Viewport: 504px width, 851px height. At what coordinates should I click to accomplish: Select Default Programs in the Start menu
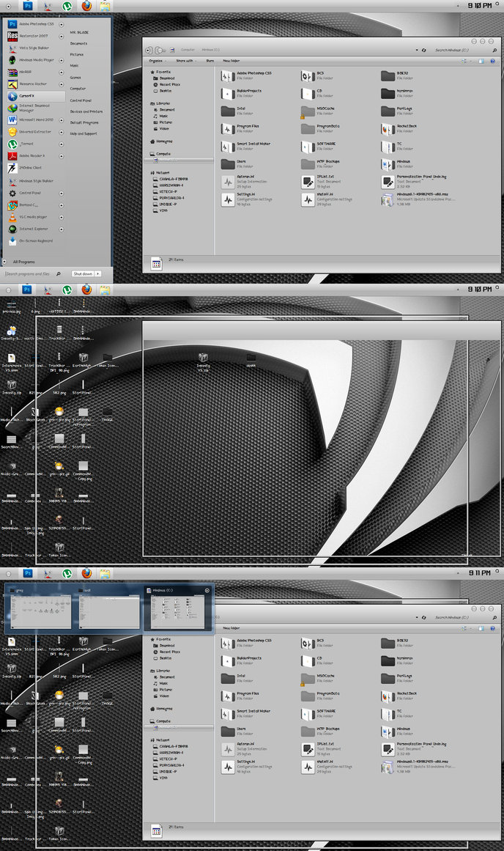click(x=84, y=122)
